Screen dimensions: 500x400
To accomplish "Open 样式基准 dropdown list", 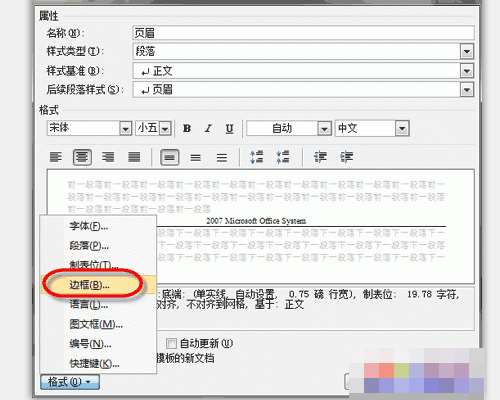I will coord(467,71).
